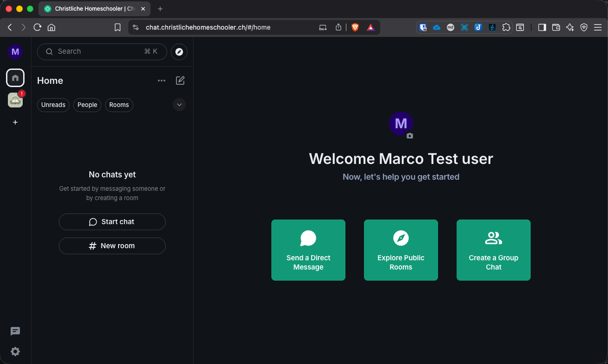Click the compose new message pencil icon
Image resolution: width=608 pixels, height=364 pixels.
pos(180,81)
